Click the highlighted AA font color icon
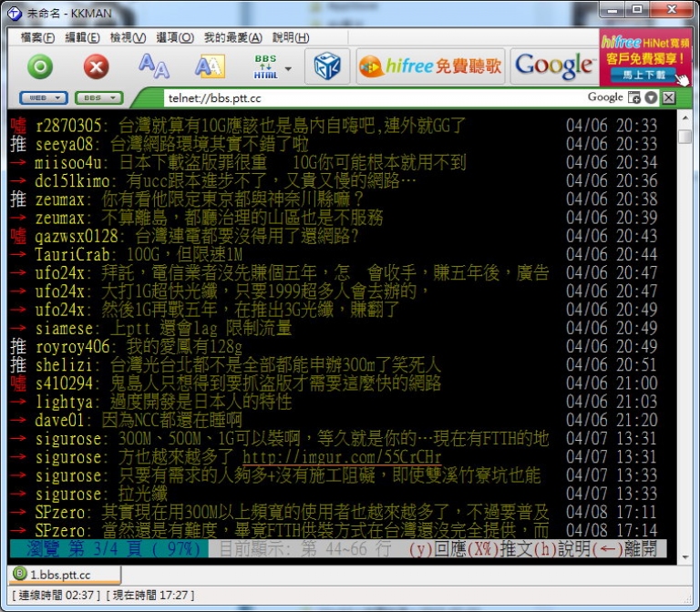The width and height of the screenshot is (700, 612). point(210,66)
